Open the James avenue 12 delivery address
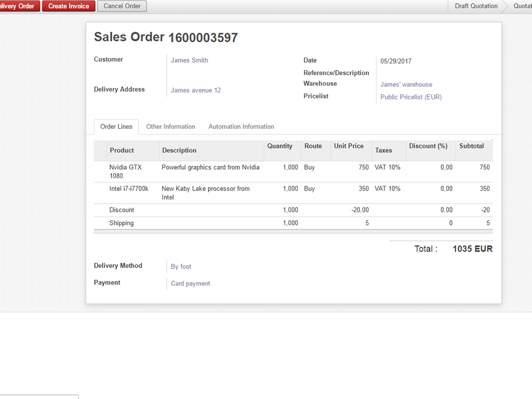 [196, 90]
